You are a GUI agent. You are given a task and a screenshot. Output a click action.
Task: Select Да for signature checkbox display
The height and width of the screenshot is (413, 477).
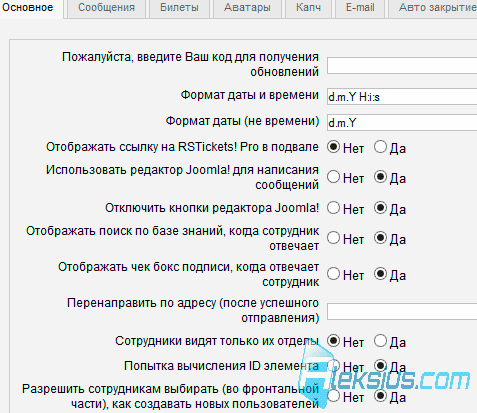(380, 274)
